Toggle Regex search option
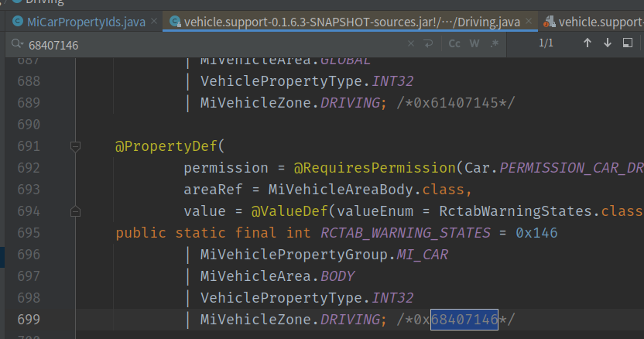This screenshot has height=339, width=644. point(495,43)
